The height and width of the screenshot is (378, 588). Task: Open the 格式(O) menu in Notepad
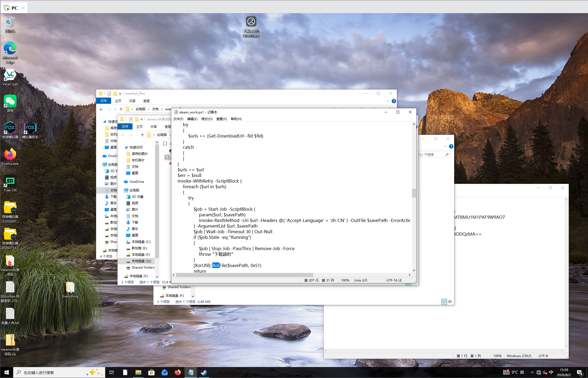pyautogui.click(x=207, y=119)
